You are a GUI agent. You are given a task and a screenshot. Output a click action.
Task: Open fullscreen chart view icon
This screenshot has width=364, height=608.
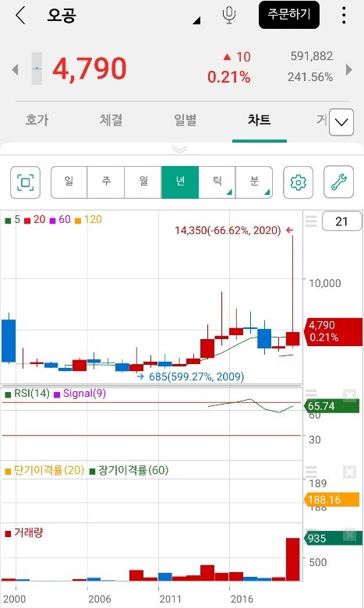coord(25,182)
